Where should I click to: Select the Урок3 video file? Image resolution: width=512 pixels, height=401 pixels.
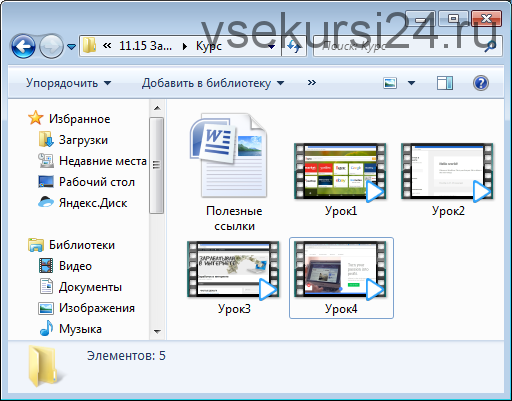233,278
